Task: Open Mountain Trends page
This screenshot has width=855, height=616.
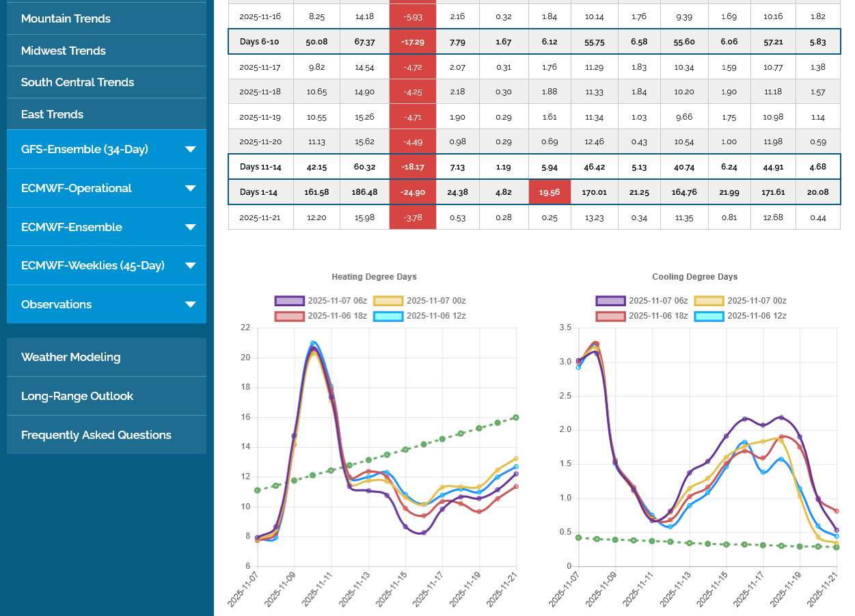Action: [66, 18]
